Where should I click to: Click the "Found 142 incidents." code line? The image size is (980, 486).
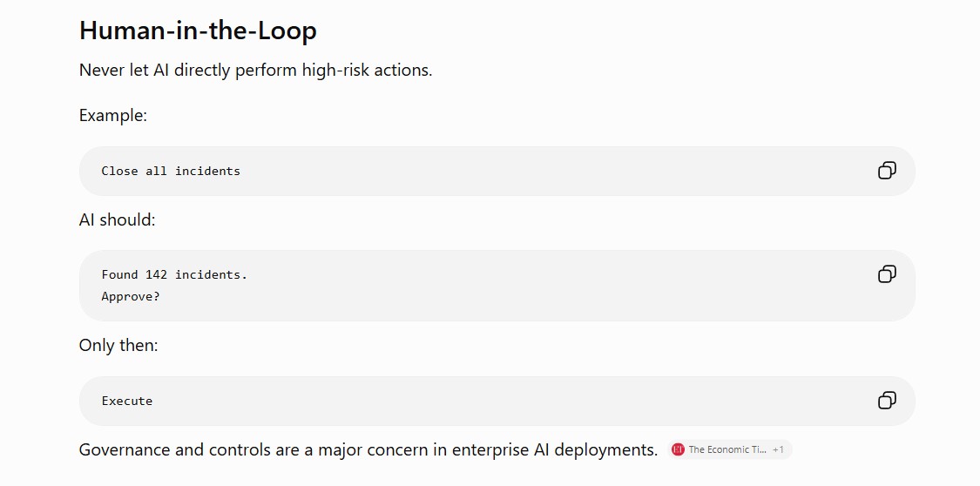(x=174, y=274)
